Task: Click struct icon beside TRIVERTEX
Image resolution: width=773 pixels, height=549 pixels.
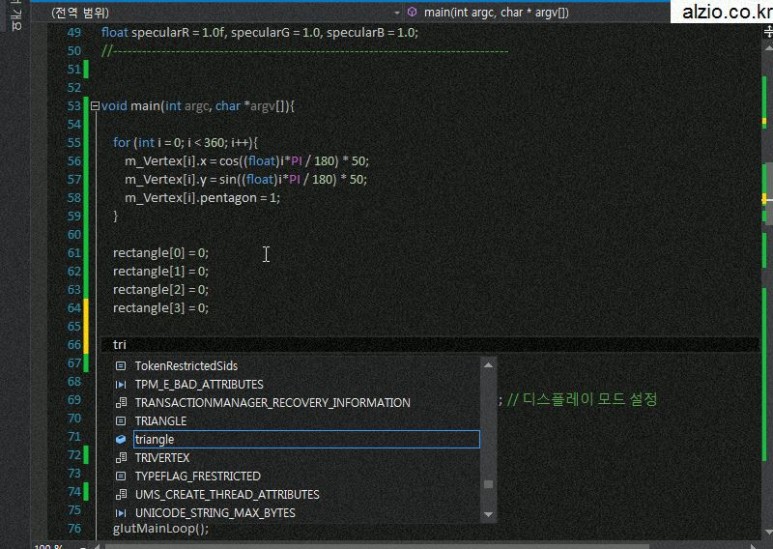Action: click(121, 458)
